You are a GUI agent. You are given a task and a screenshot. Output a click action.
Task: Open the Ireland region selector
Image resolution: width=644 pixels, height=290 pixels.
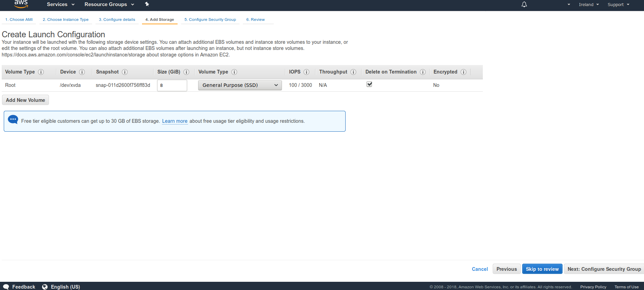pos(589,4)
